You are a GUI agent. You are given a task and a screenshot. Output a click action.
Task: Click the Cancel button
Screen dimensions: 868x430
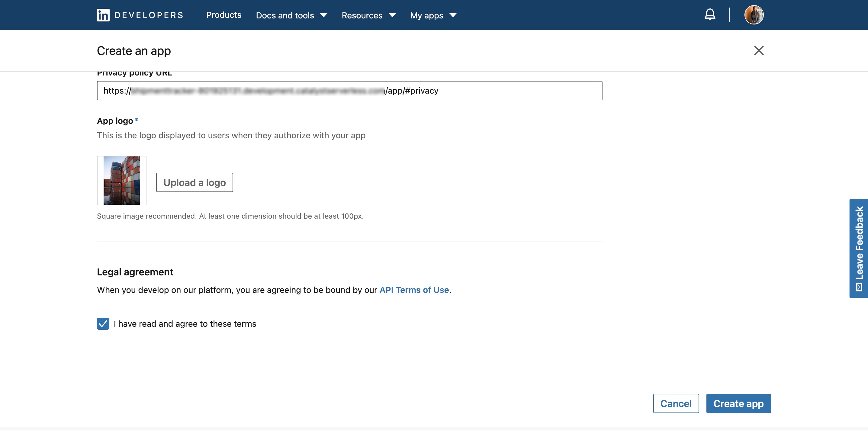pyautogui.click(x=676, y=403)
